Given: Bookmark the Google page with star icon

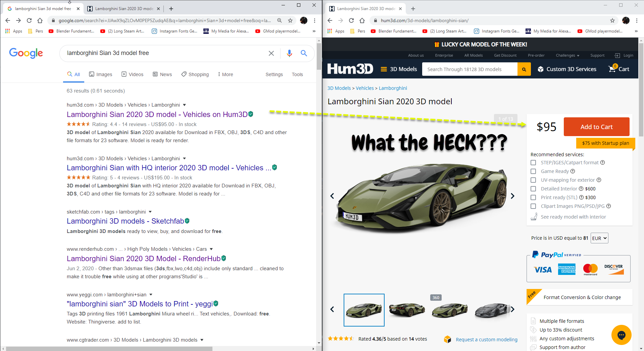Looking at the screenshot, I should click(290, 20).
